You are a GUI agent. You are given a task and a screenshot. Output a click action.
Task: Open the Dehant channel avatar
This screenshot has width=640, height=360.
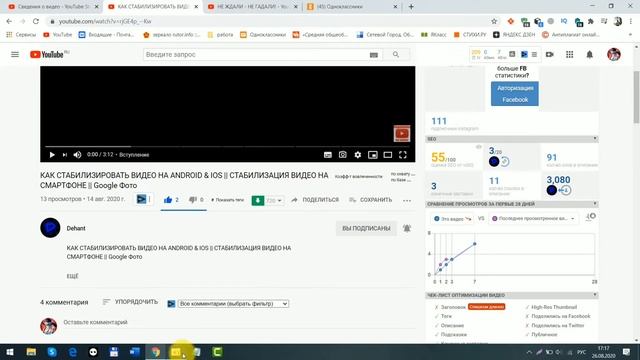(x=50, y=228)
